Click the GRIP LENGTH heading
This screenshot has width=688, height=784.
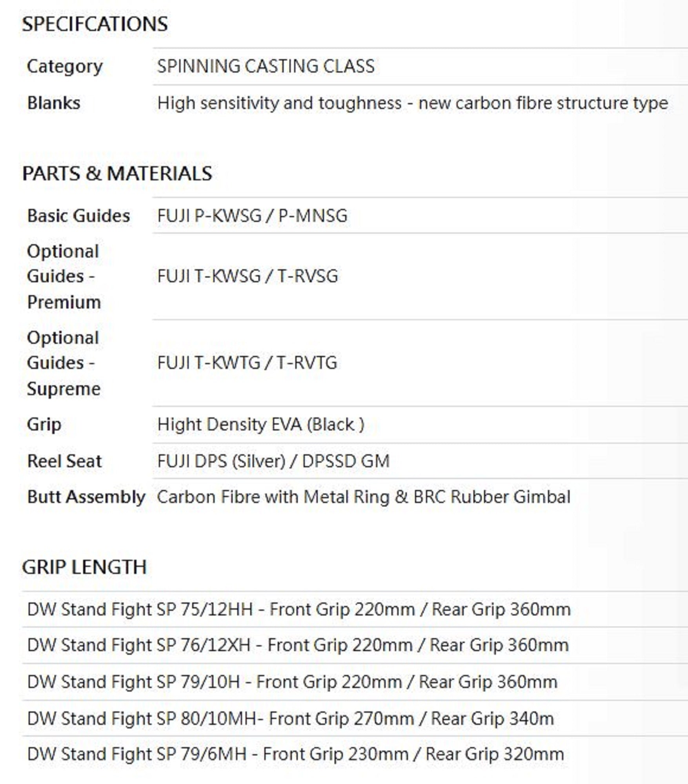[x=84, y=567]
